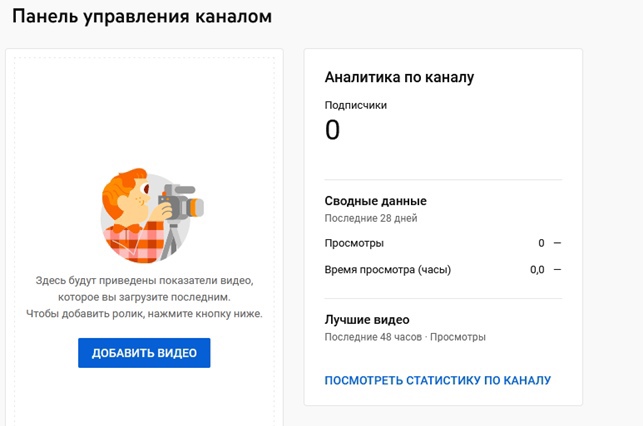Click the dash icon beside watch time value
The height and width of the screenshot is (426, 643).
[557, 269]
